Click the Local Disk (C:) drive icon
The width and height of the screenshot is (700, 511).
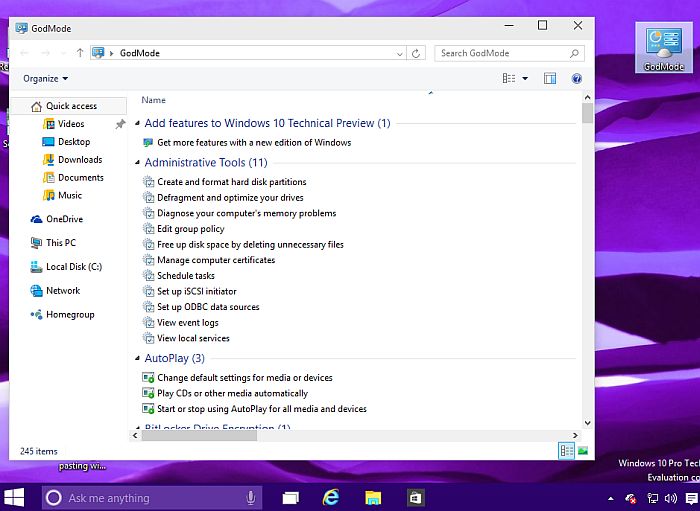[x=36, y=267]
